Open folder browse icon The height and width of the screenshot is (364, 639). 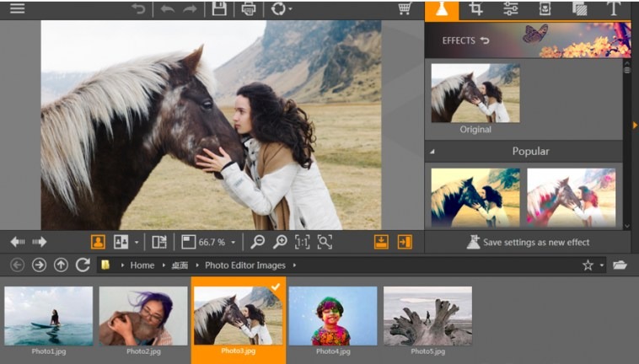coord(620,265)
